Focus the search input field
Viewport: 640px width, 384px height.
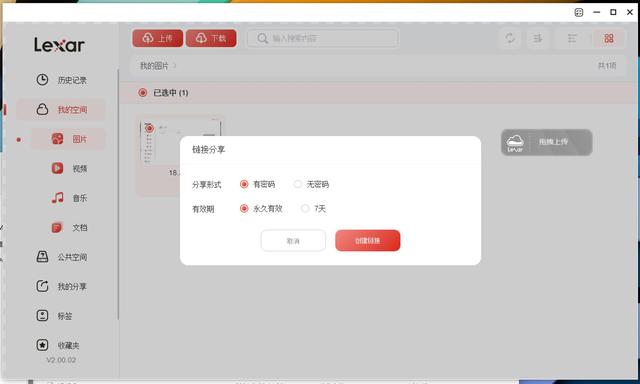tap(322, 38)
